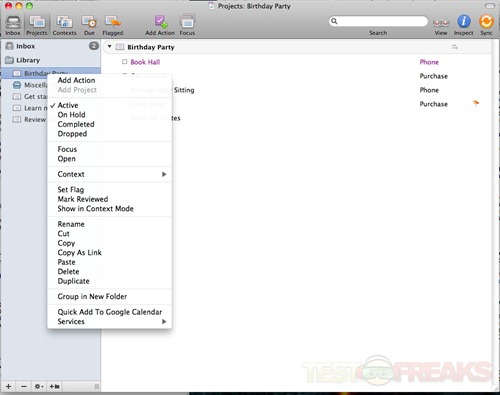Sync the database with Sync icon
Viewport: 500px width, 395px height.
(x=486, y=25)
